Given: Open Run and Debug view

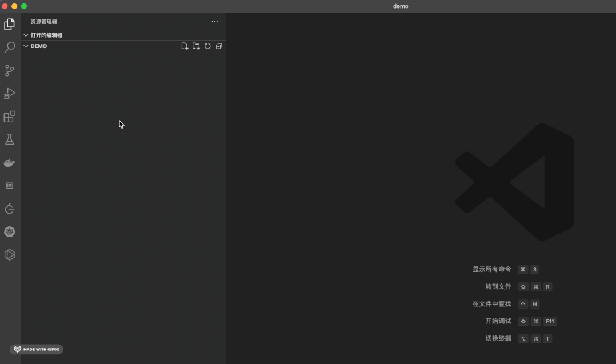Looking at the screenshot, I should 9,94.
